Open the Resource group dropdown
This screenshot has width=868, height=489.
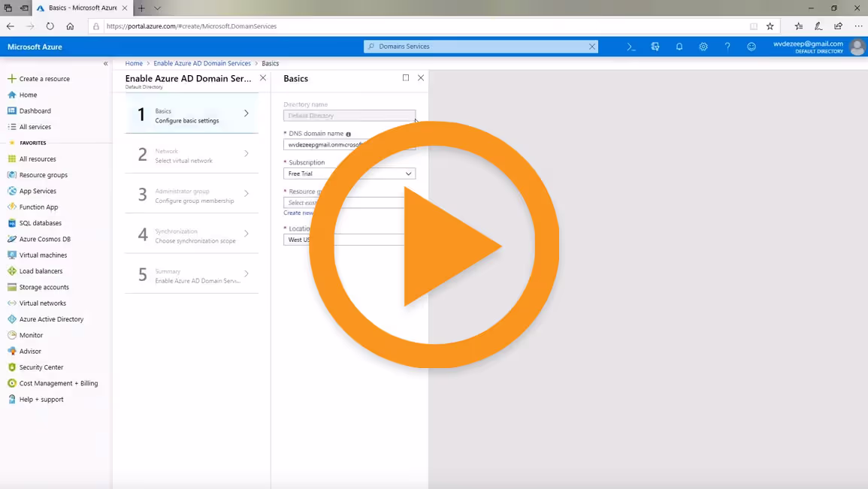pos(349,203)
